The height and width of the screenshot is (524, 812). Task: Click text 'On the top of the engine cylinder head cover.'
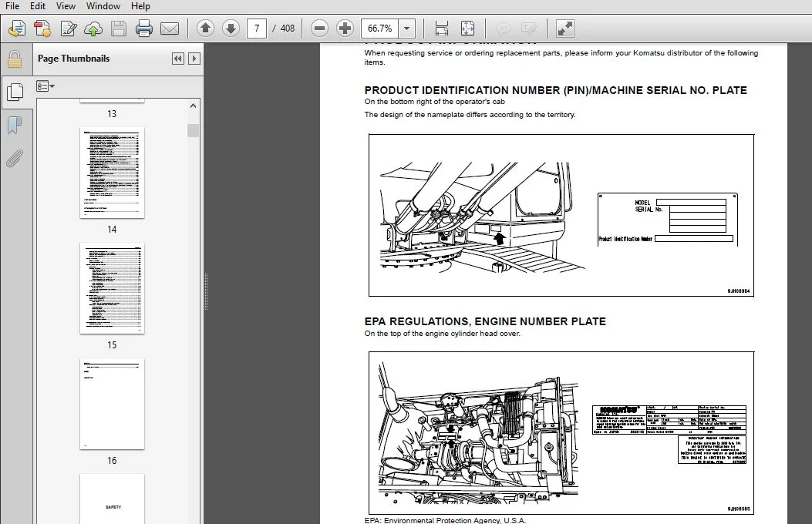(x=443, y=334)
